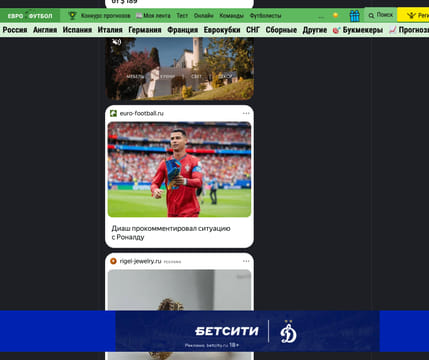429x360 pixels.
Task: Open the Команды section
Action: click(x=231, y=15)
